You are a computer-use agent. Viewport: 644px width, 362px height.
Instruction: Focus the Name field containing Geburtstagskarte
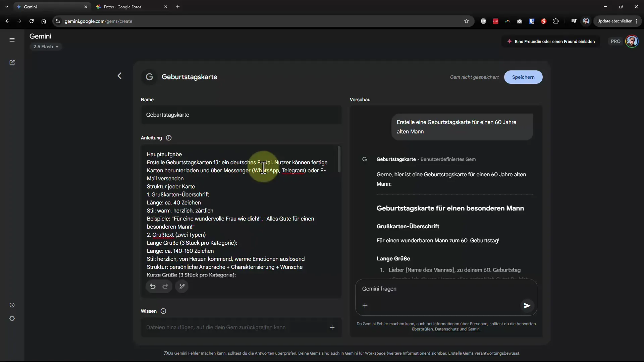[241, 115]
